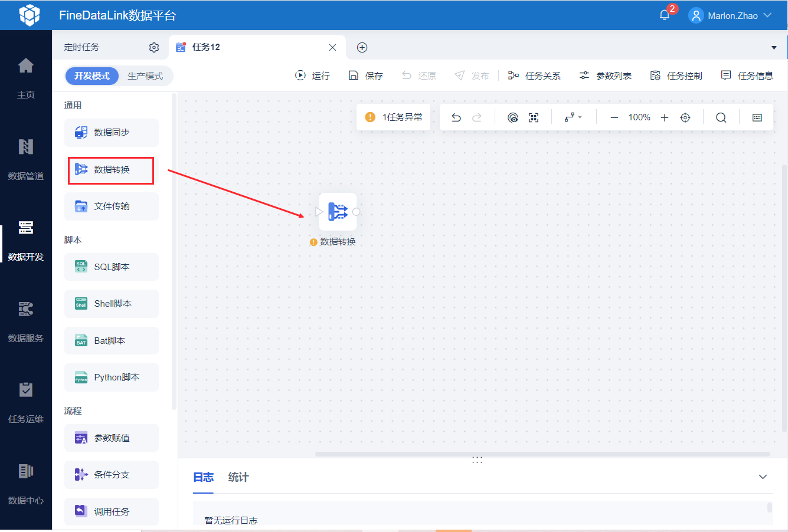This screenshot has width=788, height=532.
Task: Select the 数据转换 component in panel
Action: 112,170
